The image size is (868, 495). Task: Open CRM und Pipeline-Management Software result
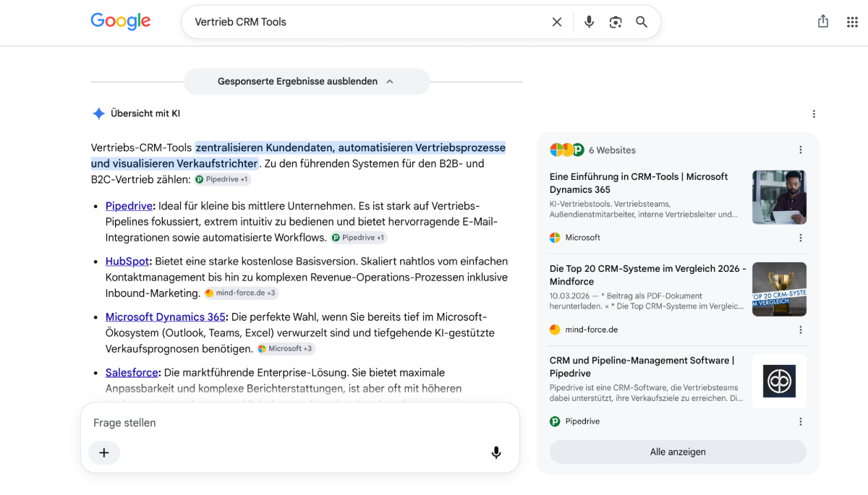point(642,366)
